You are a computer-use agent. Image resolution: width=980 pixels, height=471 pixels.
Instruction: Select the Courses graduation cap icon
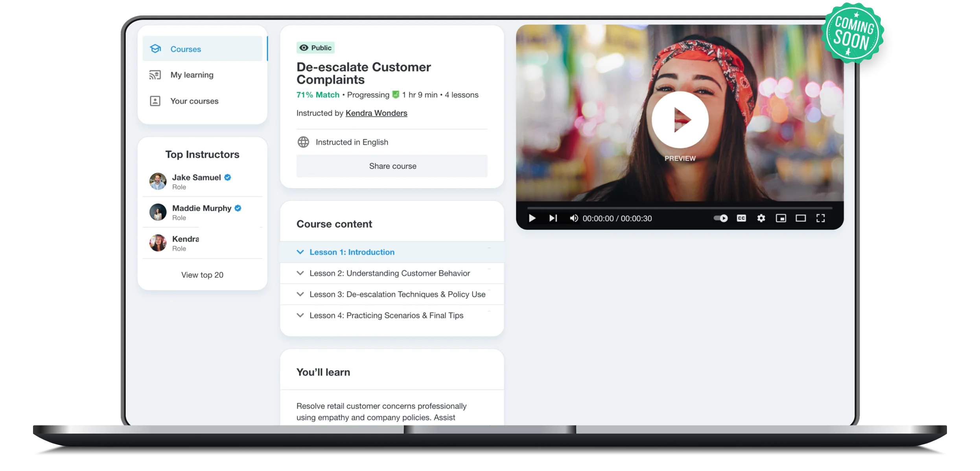click(155, 49)
